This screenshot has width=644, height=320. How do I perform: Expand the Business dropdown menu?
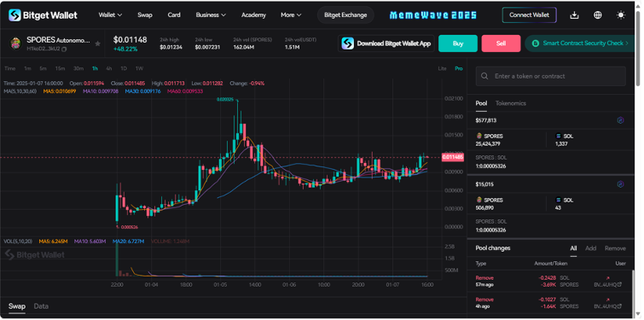point(211,15)
